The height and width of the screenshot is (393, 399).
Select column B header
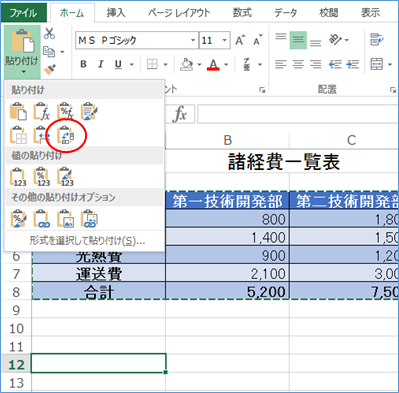point(227,140)
